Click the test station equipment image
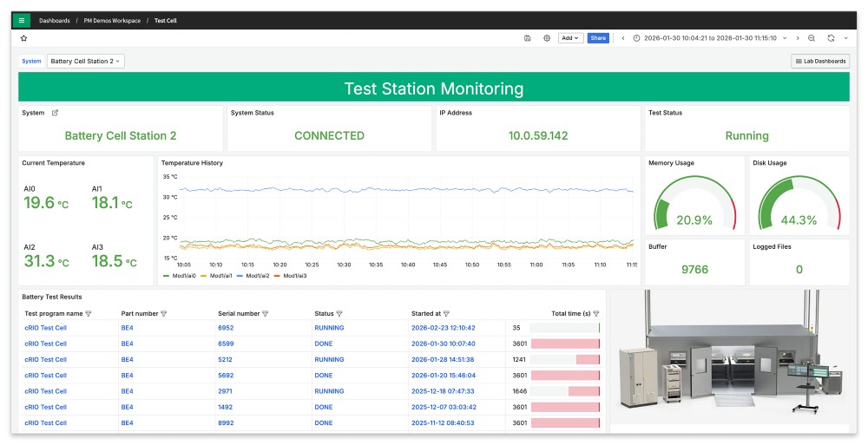The image size is (868, 445). pos(730,357)
